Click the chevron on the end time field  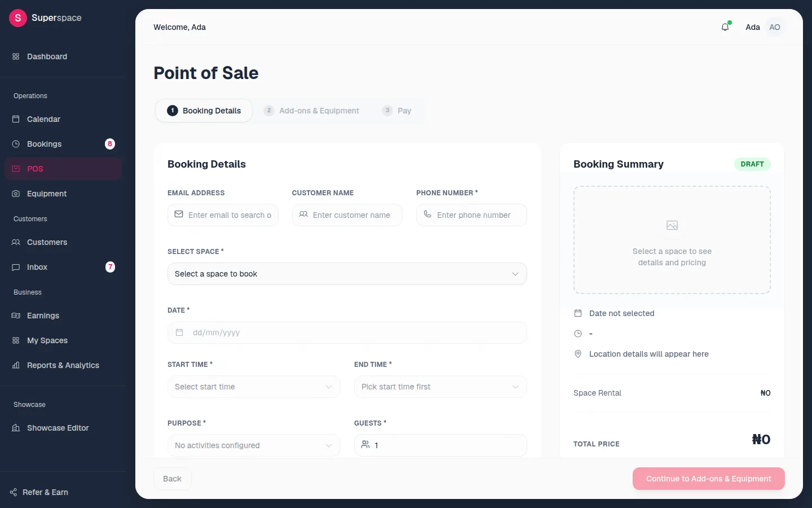pyautogui.click(x=515, y=387)
